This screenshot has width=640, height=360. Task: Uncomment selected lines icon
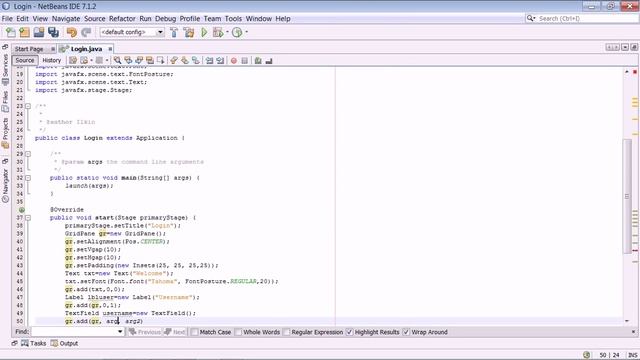(269, 60)
